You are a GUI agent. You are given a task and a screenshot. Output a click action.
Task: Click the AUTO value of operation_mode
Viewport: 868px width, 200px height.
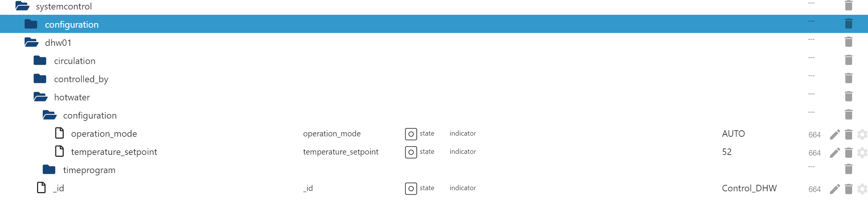[x=733, y=134]
